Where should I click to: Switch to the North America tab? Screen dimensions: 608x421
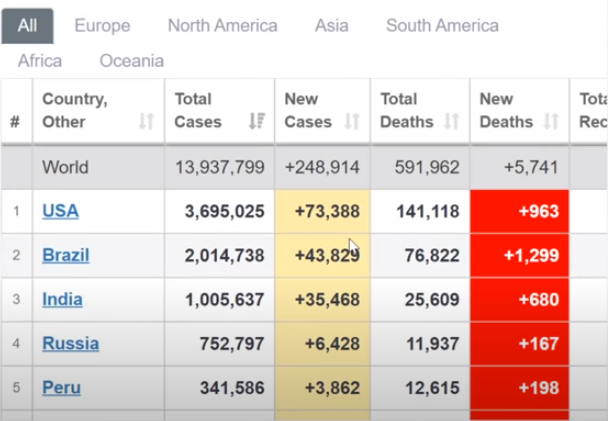(x=223, y=26)
